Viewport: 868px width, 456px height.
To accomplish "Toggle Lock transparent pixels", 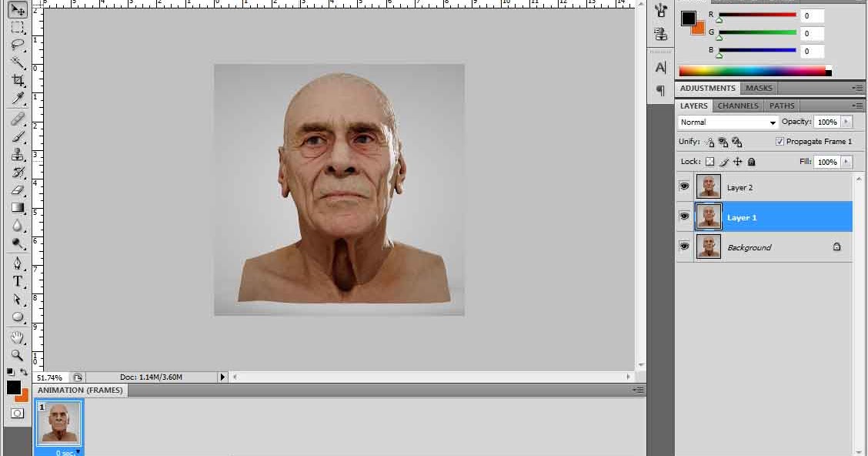I will coord(709,162).
